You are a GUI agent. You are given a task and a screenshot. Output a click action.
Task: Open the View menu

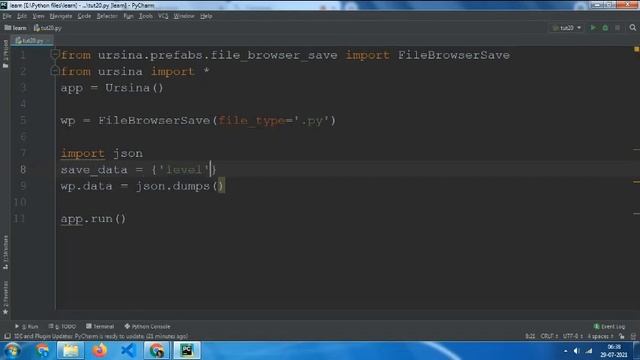point(38,16)
